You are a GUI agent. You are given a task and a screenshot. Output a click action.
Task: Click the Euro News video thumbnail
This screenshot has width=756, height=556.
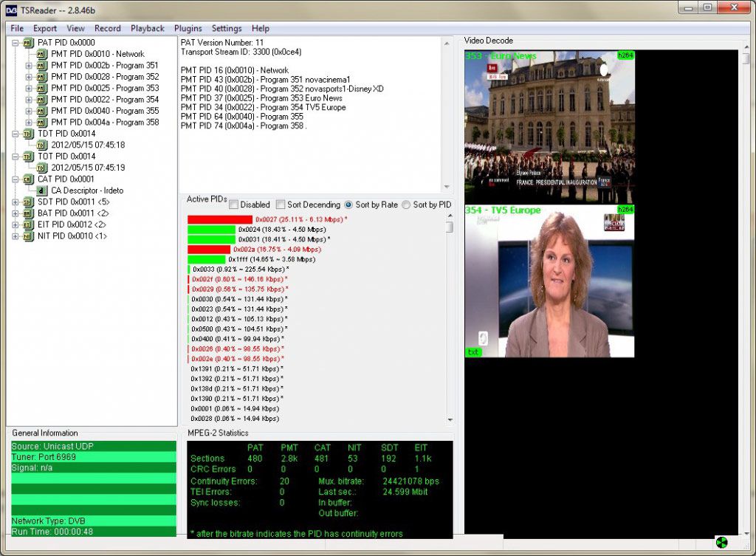[x=549, y=127]
